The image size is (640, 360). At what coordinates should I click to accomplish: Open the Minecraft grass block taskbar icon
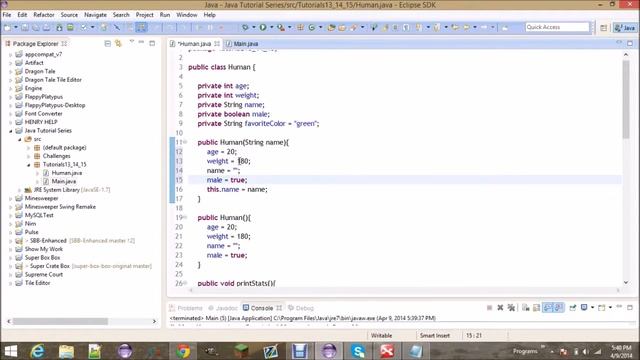tap(241, 351)
